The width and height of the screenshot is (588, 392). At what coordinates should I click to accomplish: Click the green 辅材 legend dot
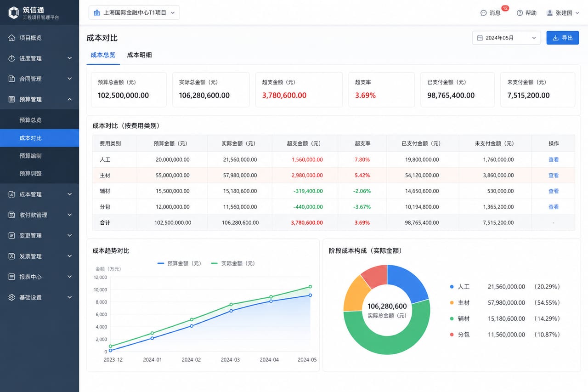coord(452,318)
